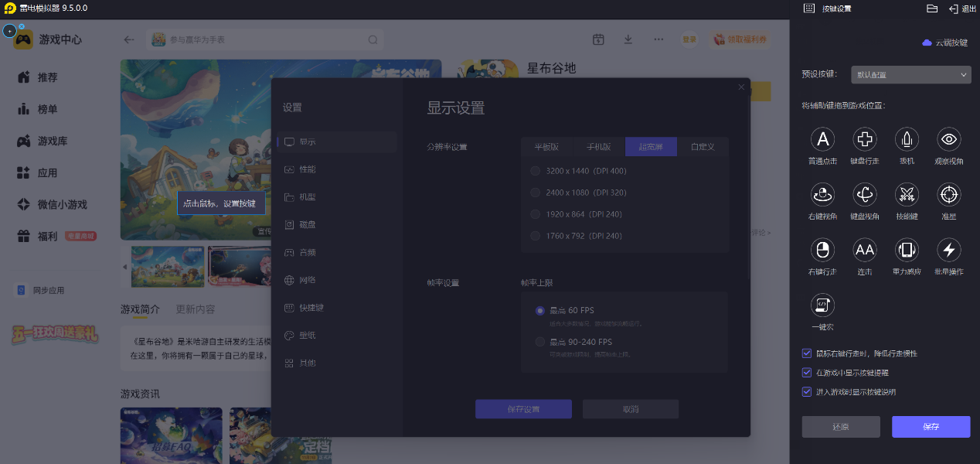Image resolution: width=980 pixels, height=464 pixels.
Task: Select the 一键宏 macro script icon
Action: pyautogui.click(x=822, y=305)
